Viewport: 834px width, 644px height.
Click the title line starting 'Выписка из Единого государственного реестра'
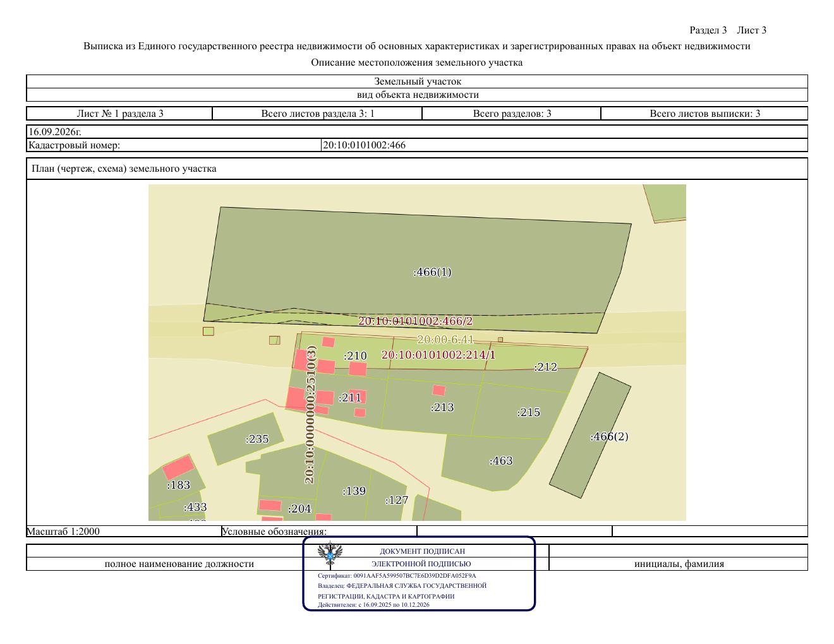tap(417, 46)
